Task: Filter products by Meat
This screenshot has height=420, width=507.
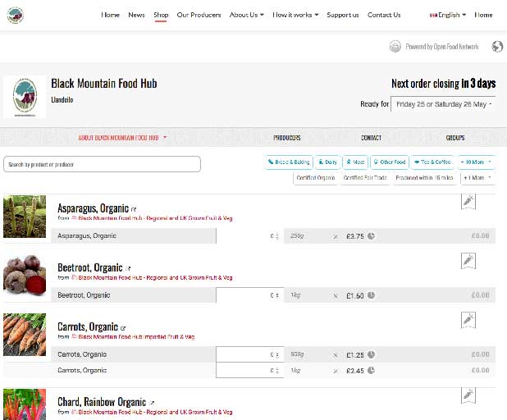Action: click(x=355, y=162)
